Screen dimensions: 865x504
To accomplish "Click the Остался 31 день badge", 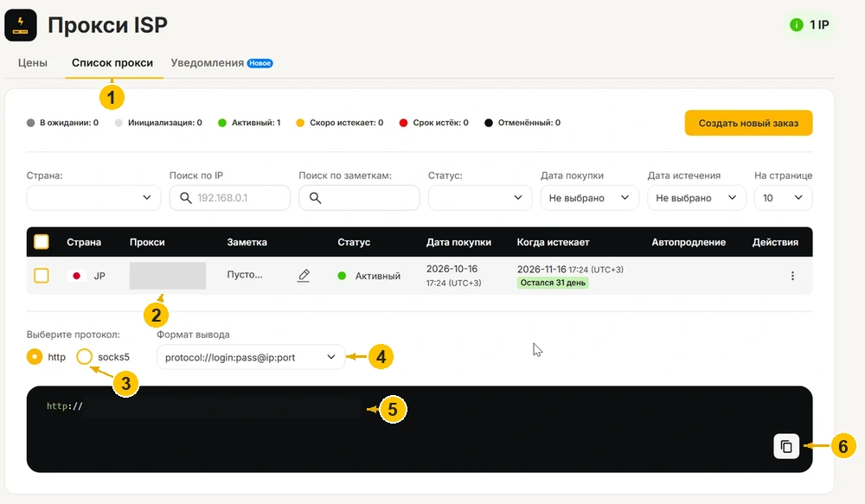I will pos(553,283).
